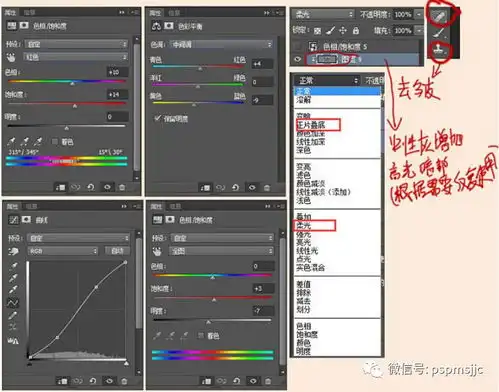Choose 正片叠底 (Multiply) from blend mode list

[x=310, y=125]
